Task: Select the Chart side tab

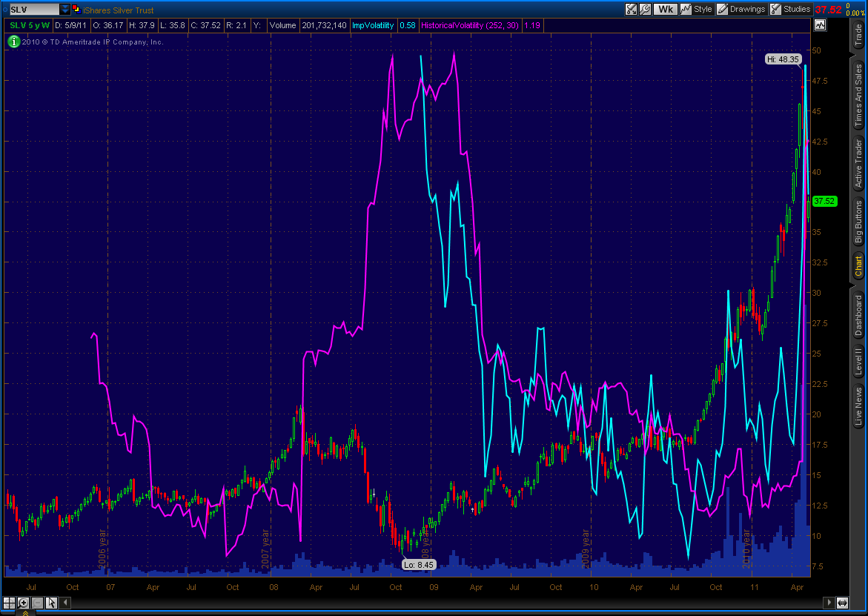Action: [x=858, y=265]
